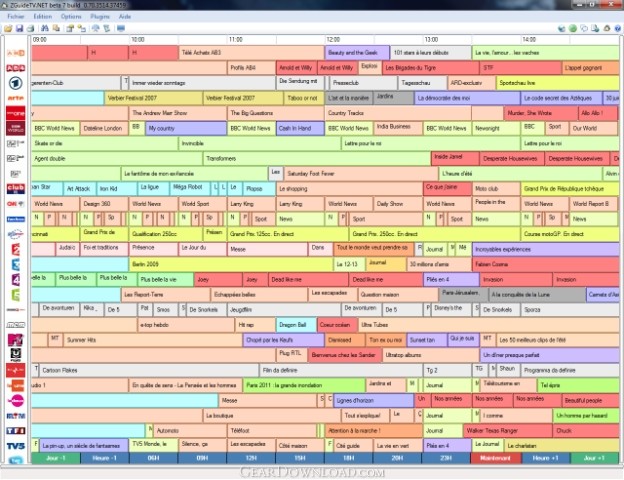
Task: Select Murder, She Wrote program
Action: click(x=541, y=113)
